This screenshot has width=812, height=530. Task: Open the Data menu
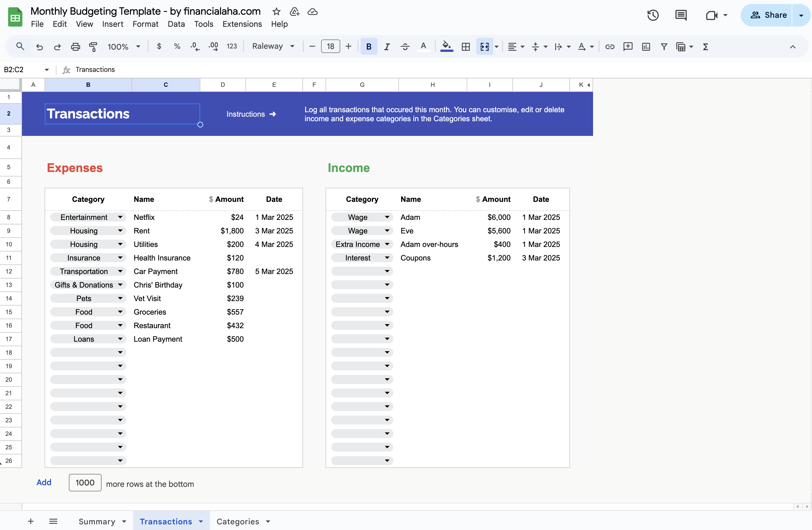[176, 24]
